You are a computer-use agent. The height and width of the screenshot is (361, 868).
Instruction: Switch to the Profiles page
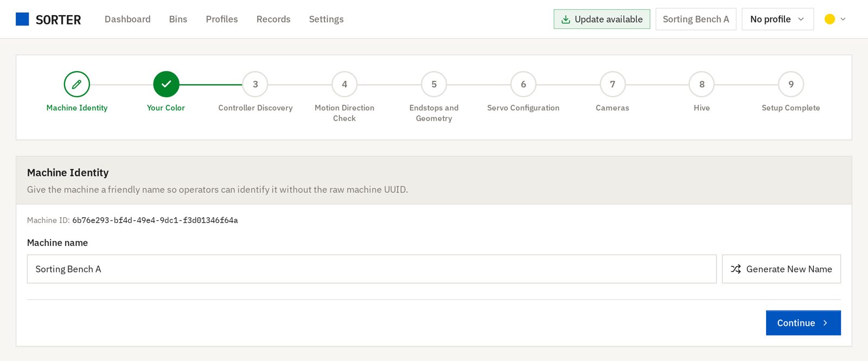point(222,19)
